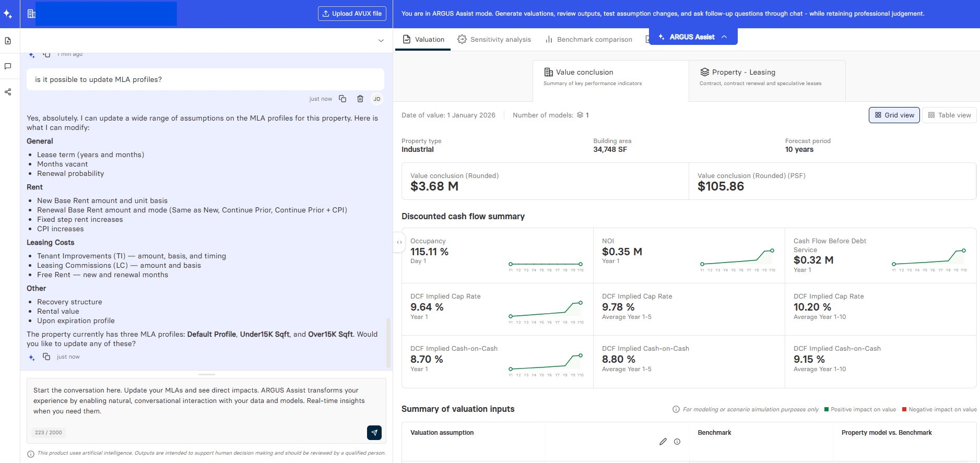Open the ARGUS Assist sparkle icon in sidebar
The height and width of the screenshot is (463, 980).
8,14
